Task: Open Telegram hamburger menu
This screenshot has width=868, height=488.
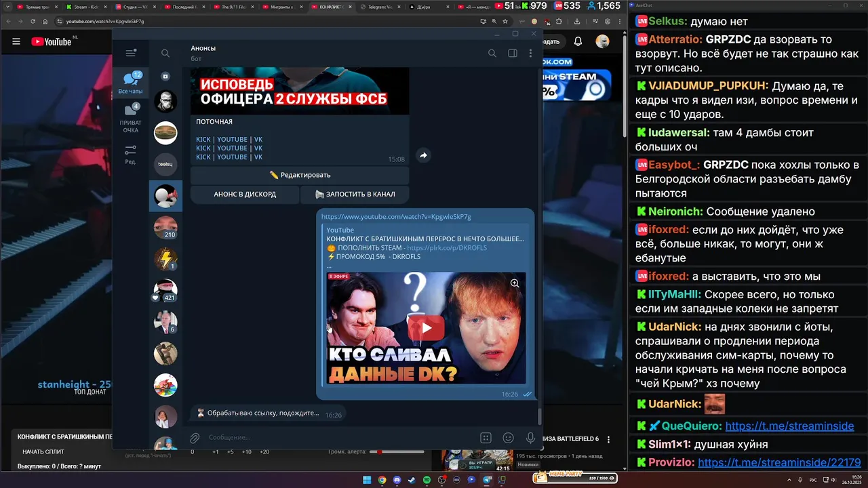Action: pos(131,53)
